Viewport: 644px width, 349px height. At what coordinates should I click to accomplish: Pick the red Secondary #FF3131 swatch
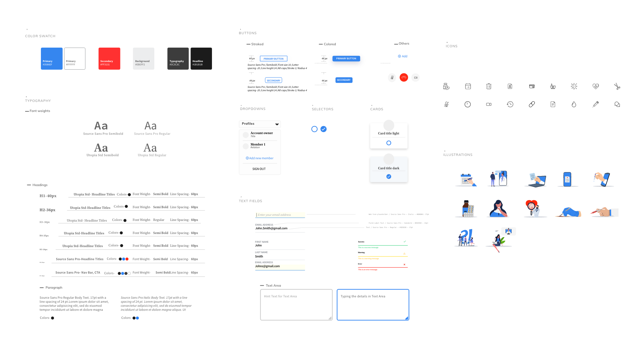tap(109, 59)
